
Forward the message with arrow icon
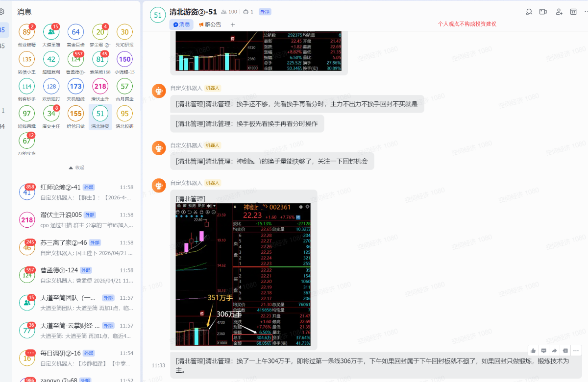coord(554,351)
